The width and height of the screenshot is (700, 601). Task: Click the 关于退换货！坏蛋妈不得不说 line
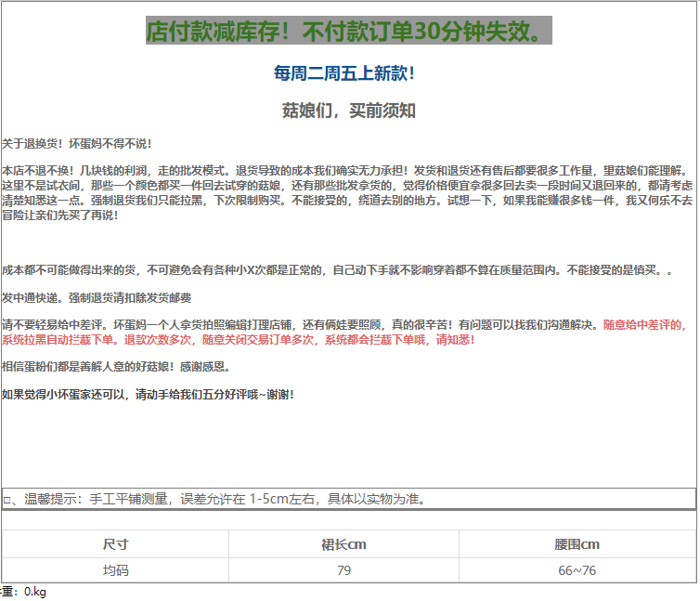pyautogui.click(x=77, y=144)
